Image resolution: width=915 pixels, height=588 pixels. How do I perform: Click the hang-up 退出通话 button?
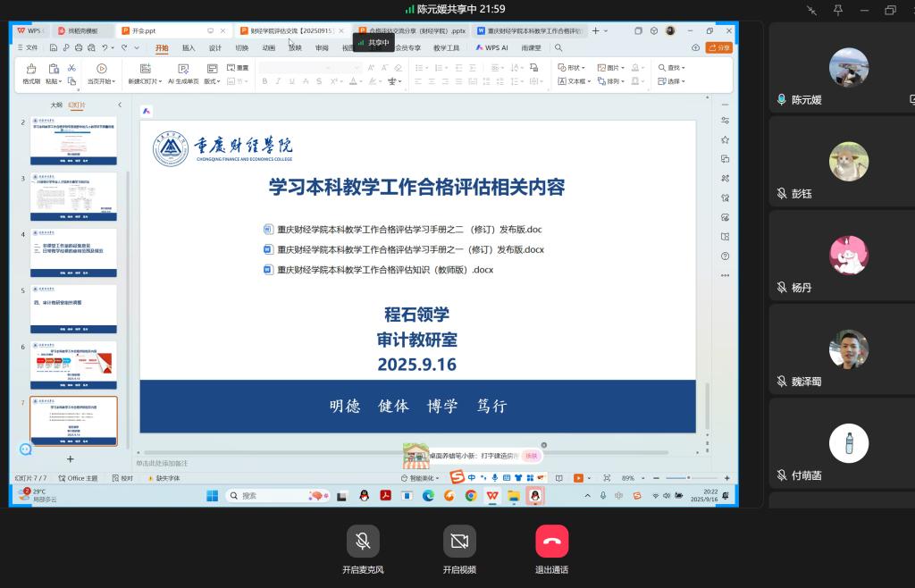tap(551, 542)
